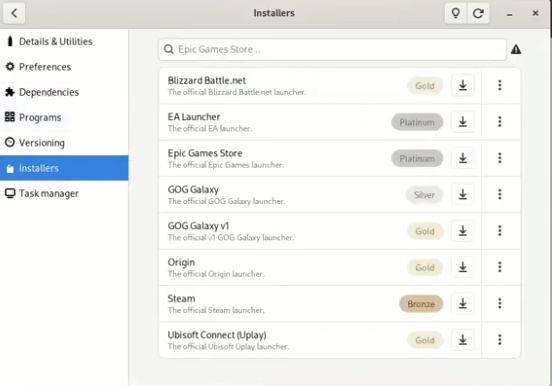Select Installers in the sidebar
This screenshot has height=386, width=552.
point(64,168)
